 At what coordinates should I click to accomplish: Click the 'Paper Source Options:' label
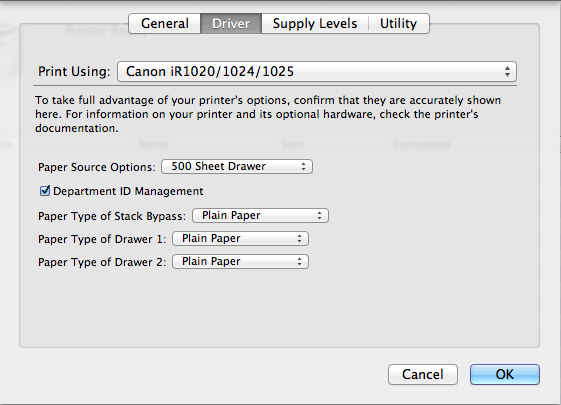pyautogui.click(x=97, y=167)
